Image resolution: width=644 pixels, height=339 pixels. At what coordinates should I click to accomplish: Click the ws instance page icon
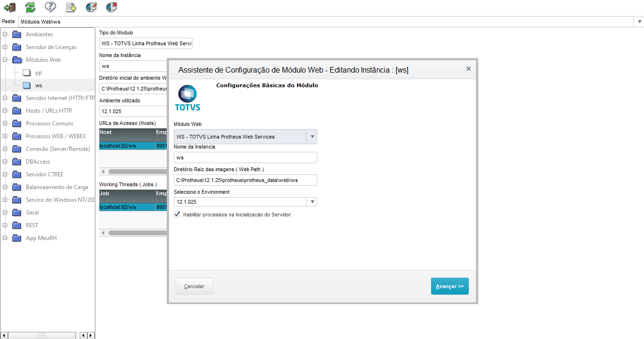(x=26, y=85)
